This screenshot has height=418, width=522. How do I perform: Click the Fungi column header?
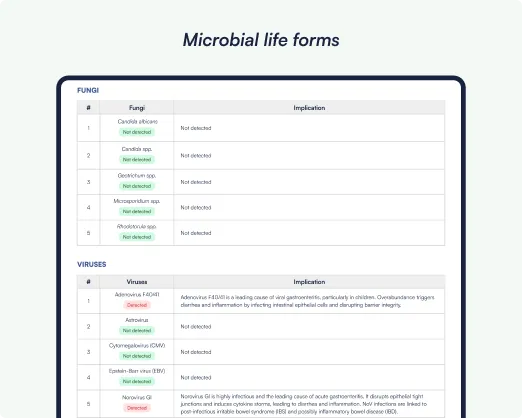click(137, 108)
